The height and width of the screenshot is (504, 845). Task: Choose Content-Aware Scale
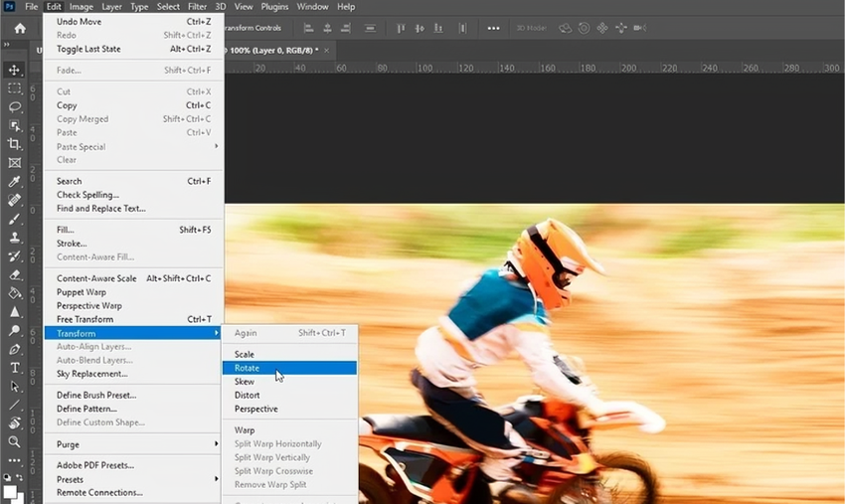[x=133, y=278]
